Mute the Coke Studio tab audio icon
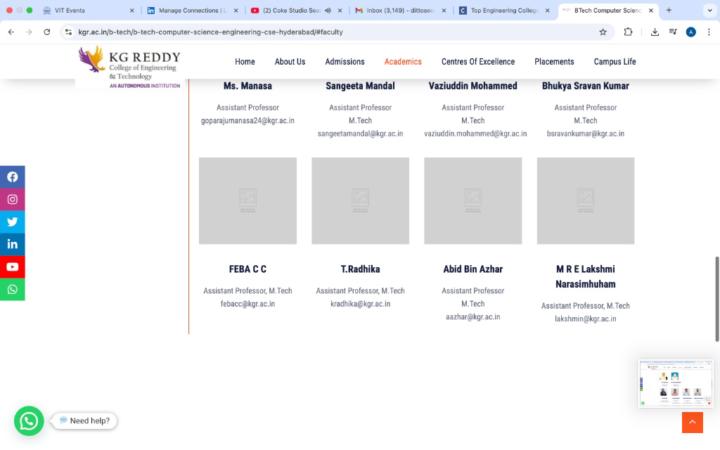Viewport: 720px width, 450px height. [x=328, y=10]
